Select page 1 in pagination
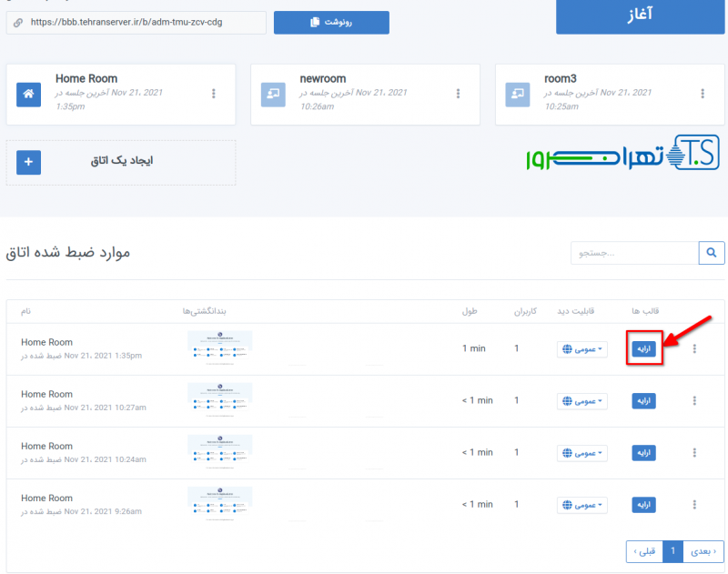The width and height of the screenshot is (728, 574). [673, 551]
